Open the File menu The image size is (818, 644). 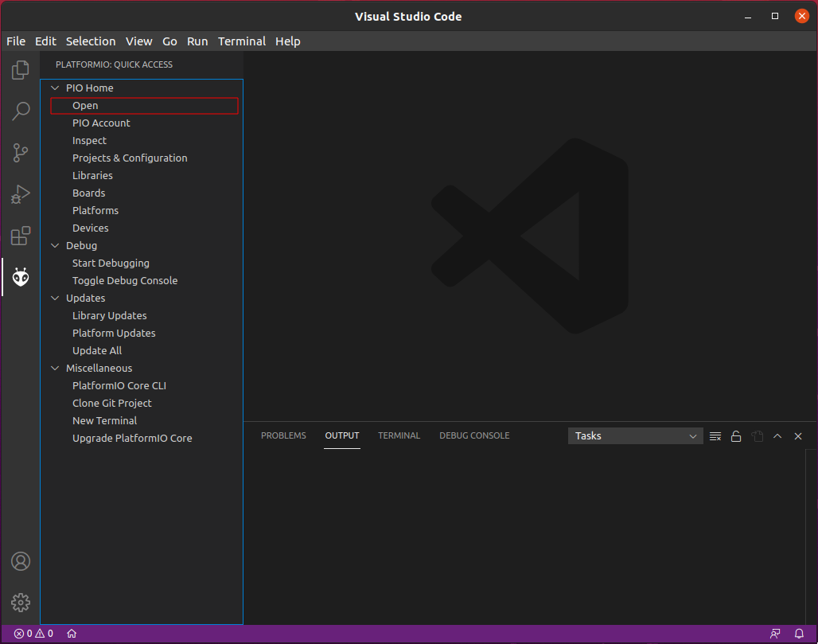(16, 41)
